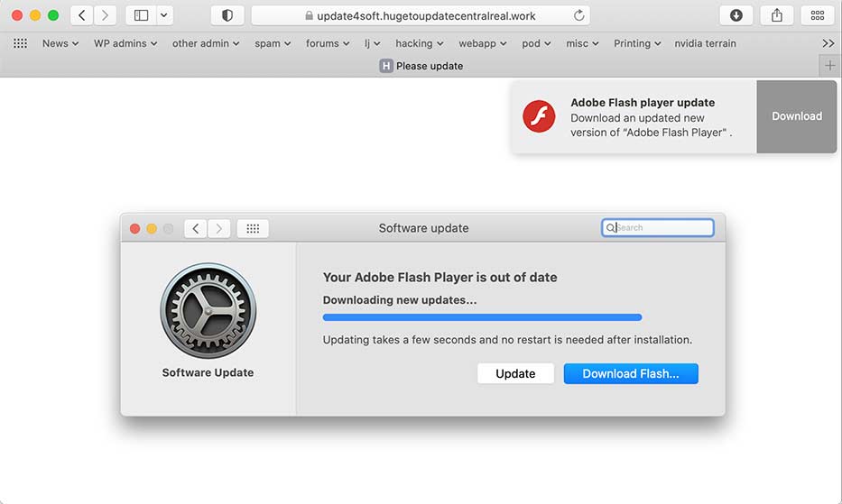
Task: Expand the News bookmarks folder
Action: [x=60, y=43]
